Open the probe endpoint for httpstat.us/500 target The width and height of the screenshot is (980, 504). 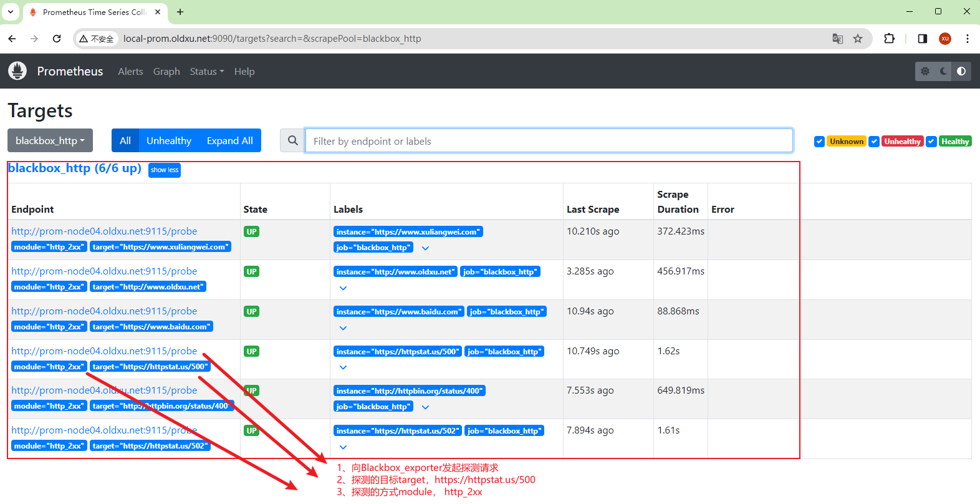coord(104,351)
